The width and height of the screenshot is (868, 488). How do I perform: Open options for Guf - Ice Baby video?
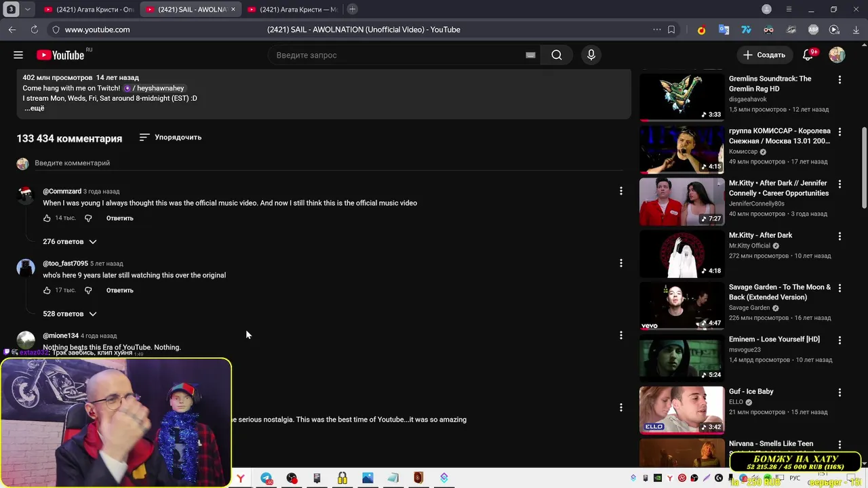pos(840,392)
